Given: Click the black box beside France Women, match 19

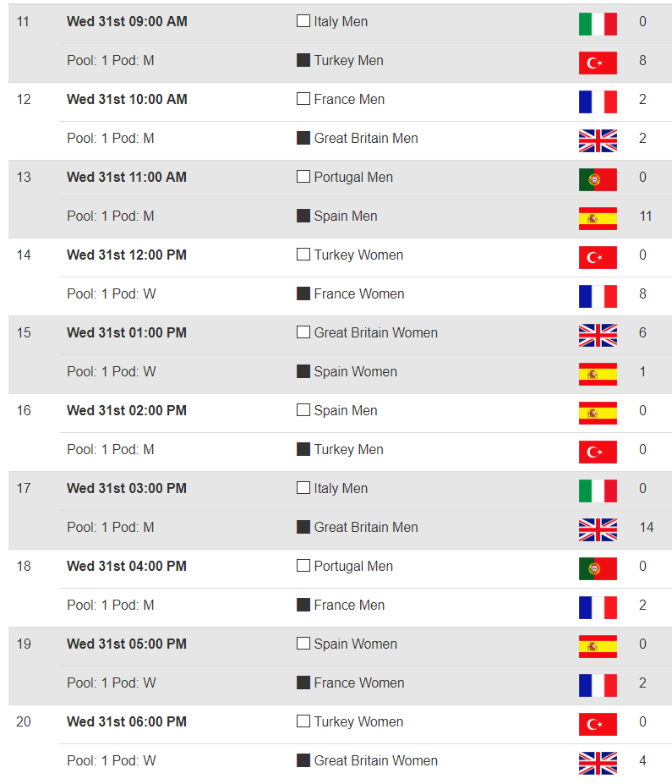Looking at the screenshot, I should (303, 682).
